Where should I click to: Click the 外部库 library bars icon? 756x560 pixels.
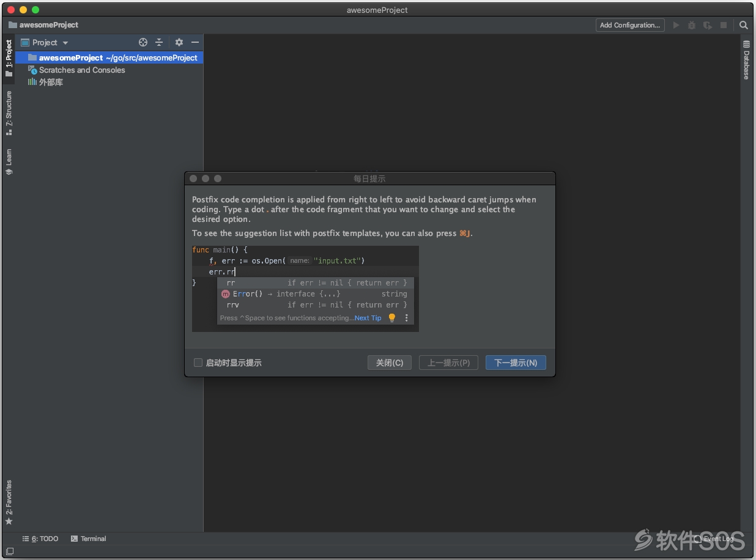32,82
